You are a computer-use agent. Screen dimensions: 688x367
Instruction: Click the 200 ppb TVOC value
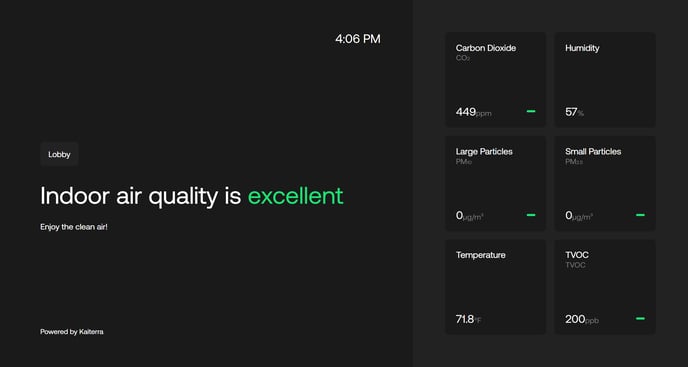click(582, 320)
